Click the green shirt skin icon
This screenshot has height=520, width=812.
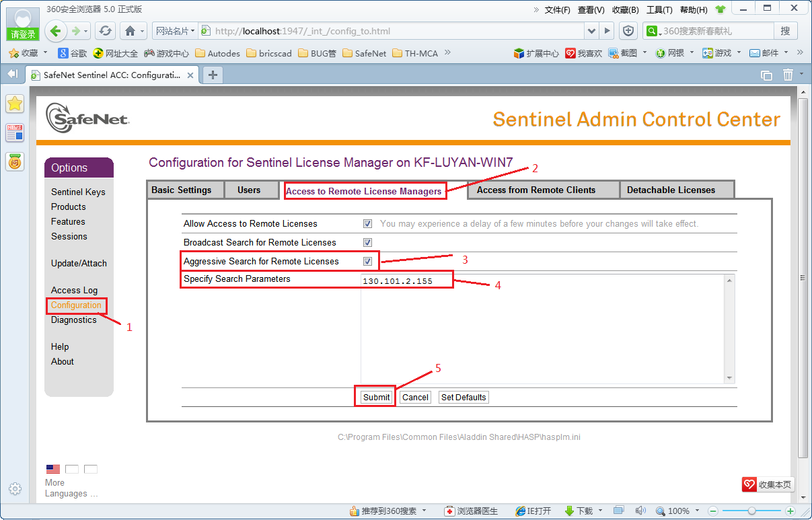click(721, 10)
